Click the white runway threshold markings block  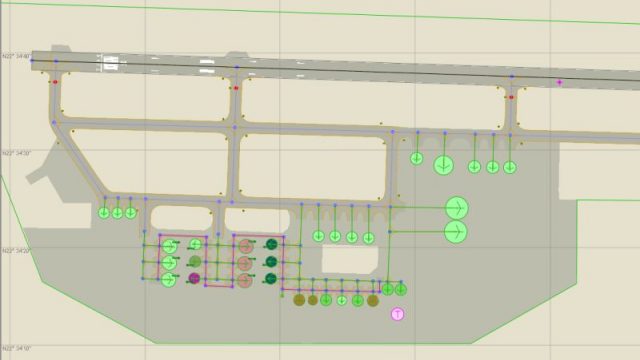click(x=111, y=63)
